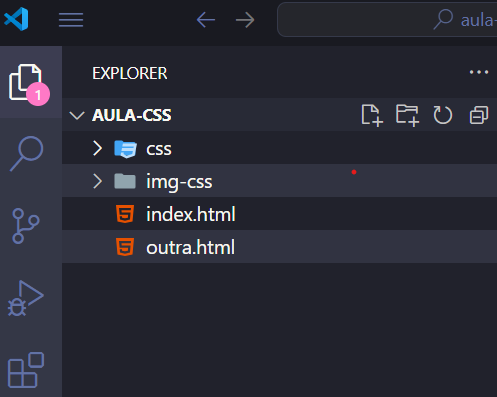Collapse the AULA-CSS root folder chevron
The height and width of the screenshot is (397, 497).
(77, 115)
